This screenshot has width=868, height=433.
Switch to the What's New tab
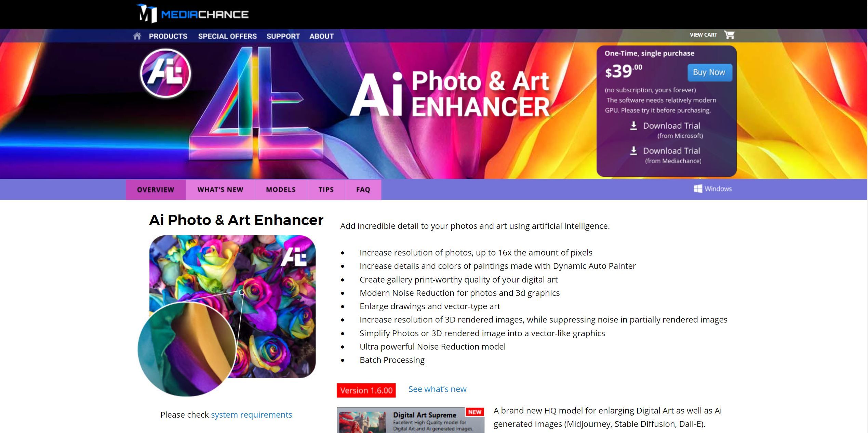click(x=221, y=189)
